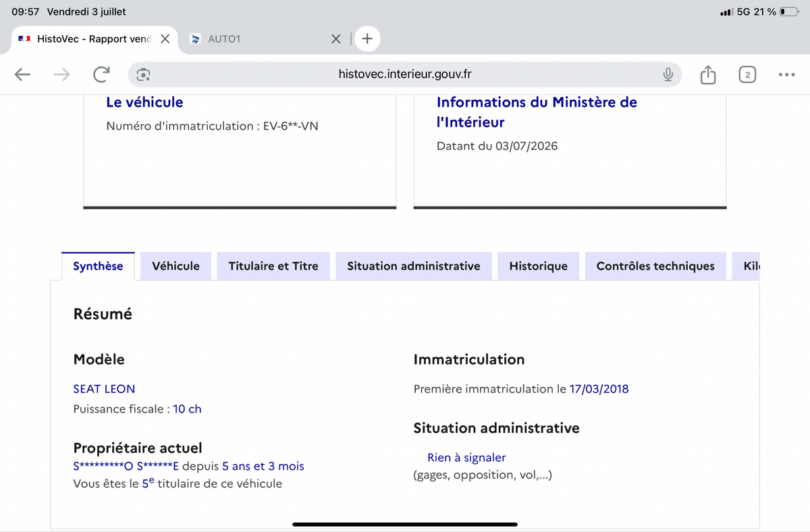
Task: Open the share sheet icon
Action: coord(707,74)
